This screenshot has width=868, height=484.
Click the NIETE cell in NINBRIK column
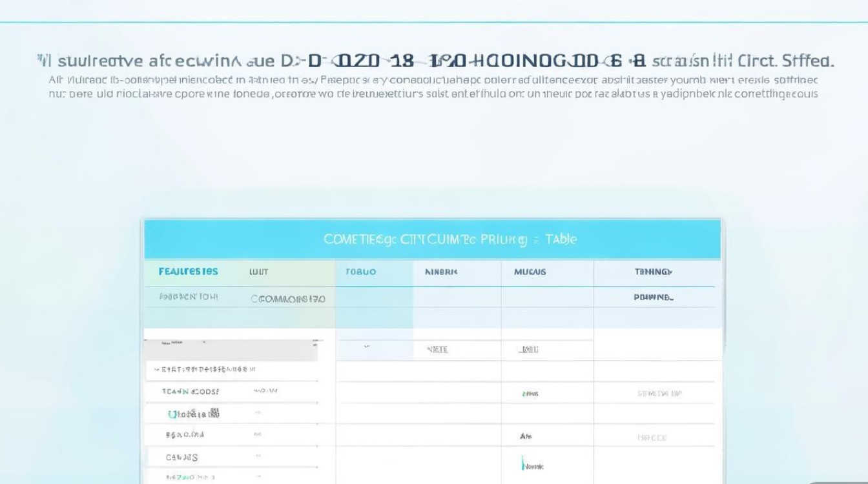[x=437, y=349]
